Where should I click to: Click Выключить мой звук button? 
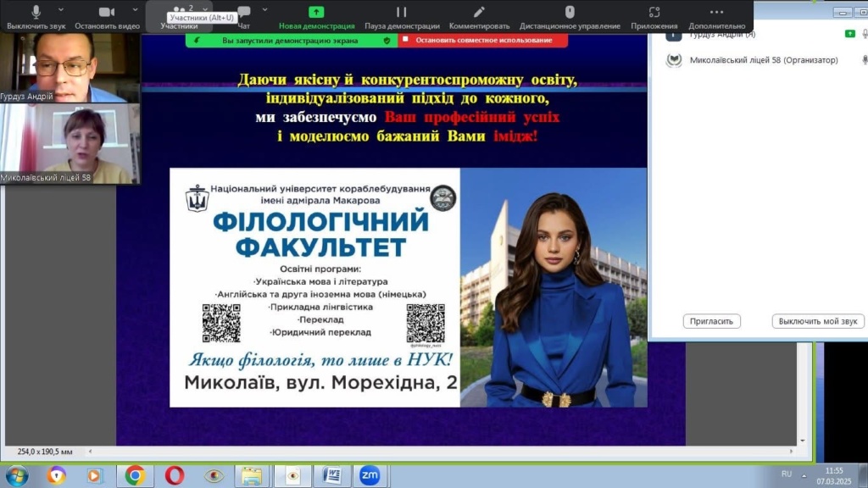(x=818, y=321)
